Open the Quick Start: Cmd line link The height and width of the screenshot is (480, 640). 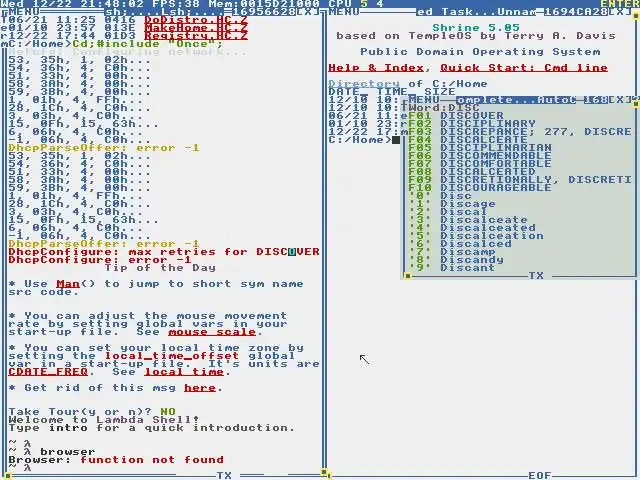coord(524,68)
